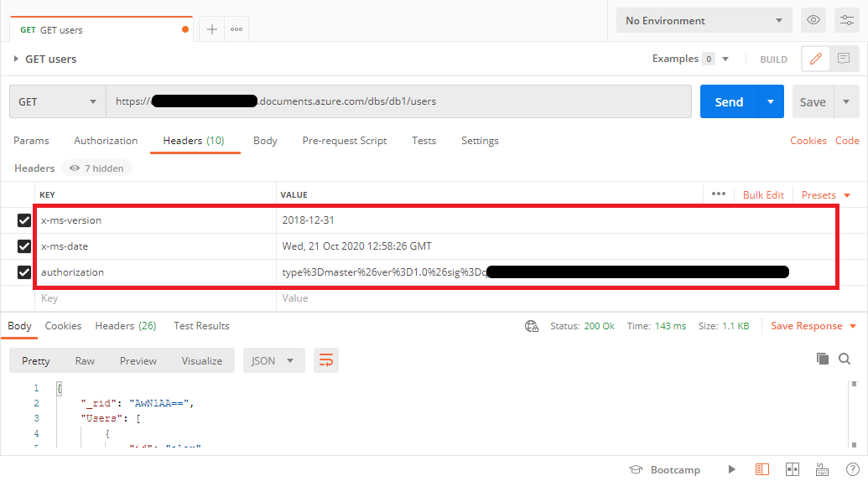
Task: Toggle wrap lines icon in response
Action: click(x=326, y=360)
